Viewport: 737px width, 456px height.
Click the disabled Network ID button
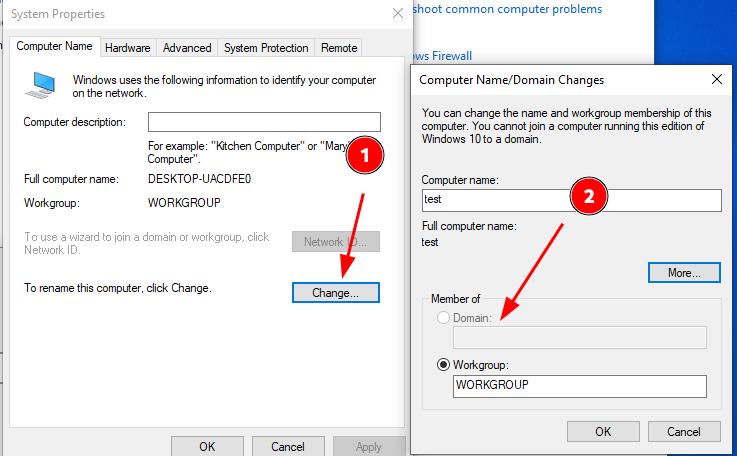(336, 242)
